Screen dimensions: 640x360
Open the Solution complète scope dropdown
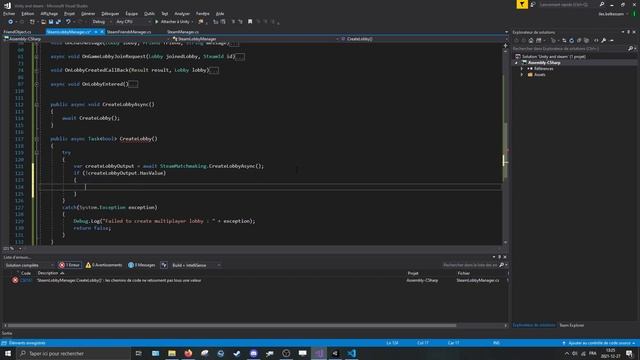[x=29, y=265]
